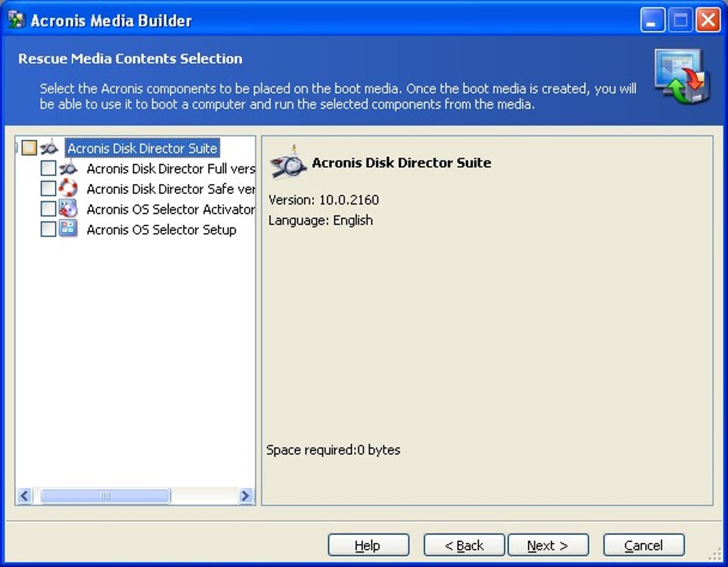Click the Disk Director Full version icon
The width and height of the screenshot is (728, 567).
pyautogui.click(x=69, y=168)
